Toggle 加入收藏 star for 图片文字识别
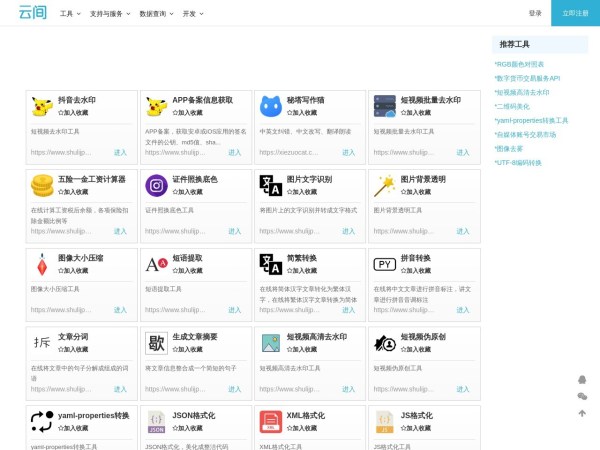Screen dimensions: 600x450 [x=301, y=192]
